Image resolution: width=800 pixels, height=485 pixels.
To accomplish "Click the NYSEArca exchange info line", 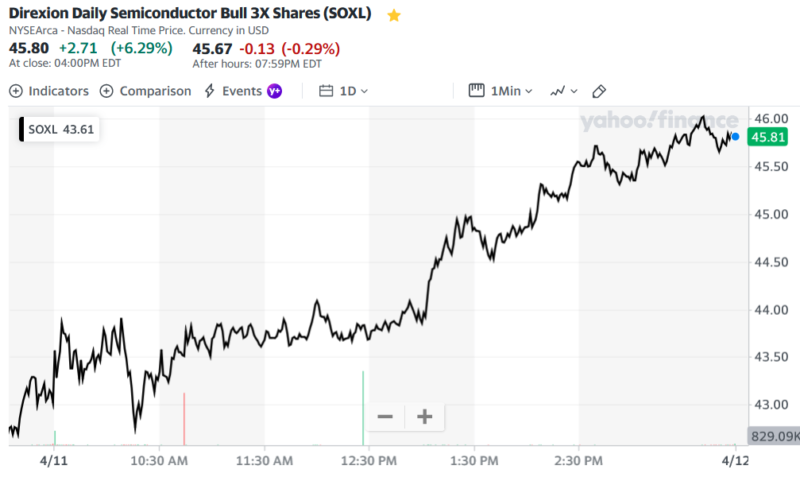I will (139, 31).
